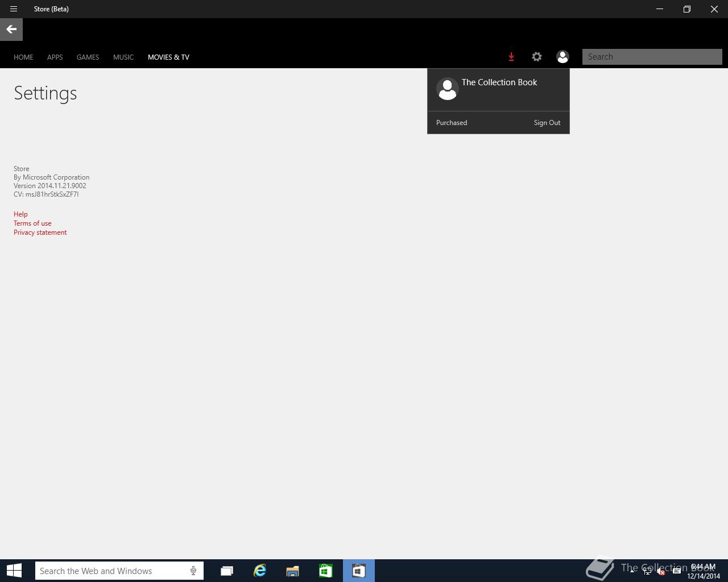Screen dimensions: 728x582
Task: Sign Out of the account
Action: [x=547, y=123]
